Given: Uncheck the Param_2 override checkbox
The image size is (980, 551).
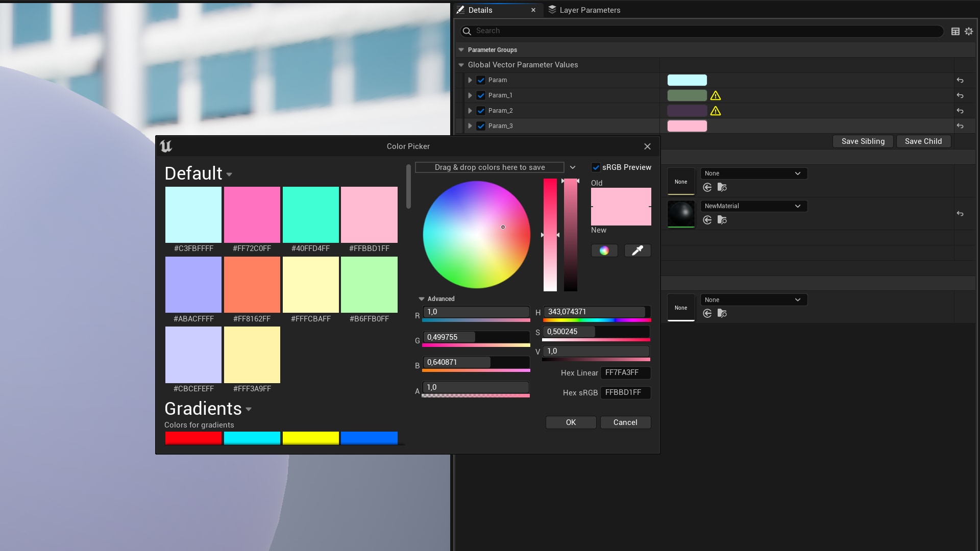Looking at the screenshot, I should coord(481,111).
